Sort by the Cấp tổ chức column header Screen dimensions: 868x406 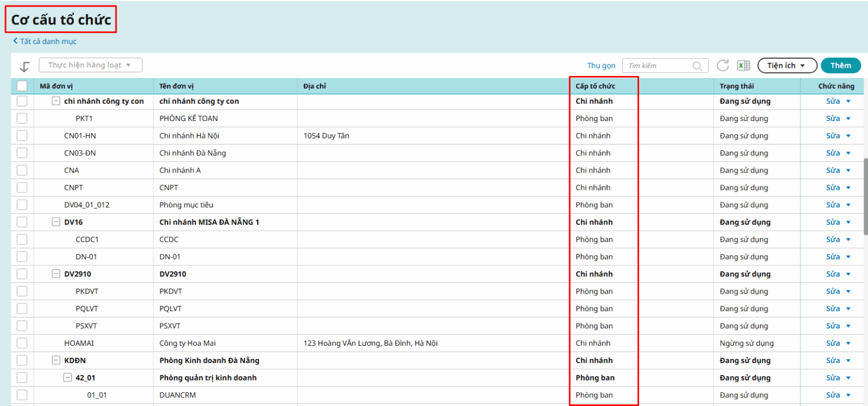pos(595,86)
